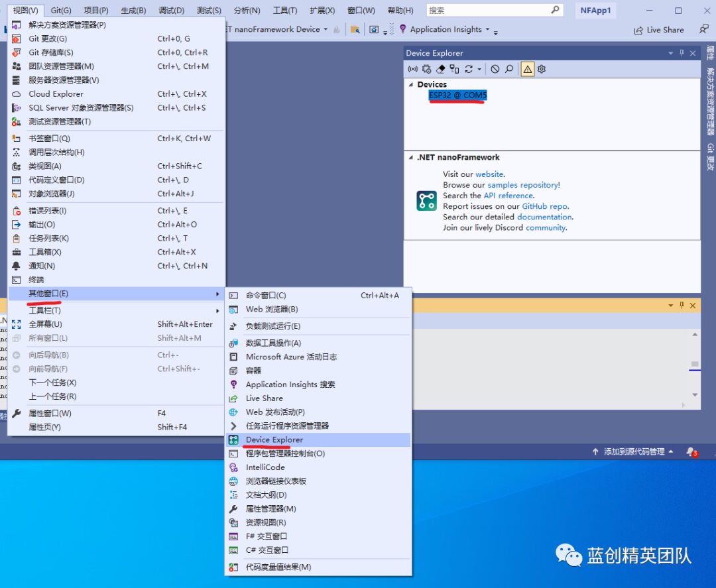Screen dimensions: 716x588
Task: Click Git 存储库(S) menu icon
Action: coord(17,52)
